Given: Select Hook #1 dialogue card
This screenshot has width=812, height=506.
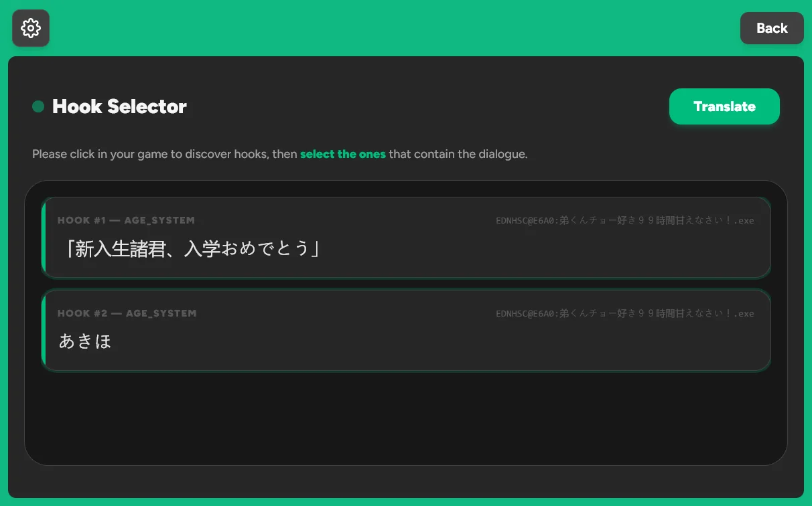Looking at the screenshot, I should click(x=406, y=238).
